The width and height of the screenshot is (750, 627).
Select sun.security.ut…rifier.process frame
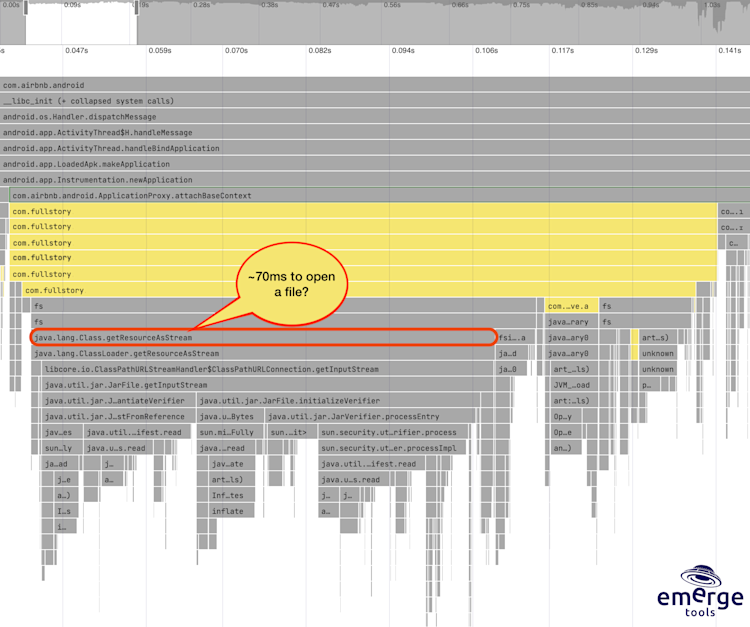pyautogui.click(x=393, y=432)
